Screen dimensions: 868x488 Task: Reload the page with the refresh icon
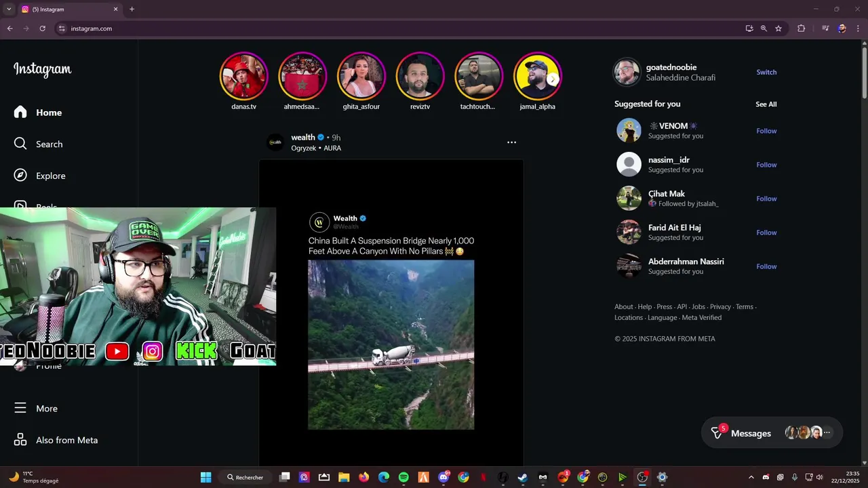click(x=42, y=28)
